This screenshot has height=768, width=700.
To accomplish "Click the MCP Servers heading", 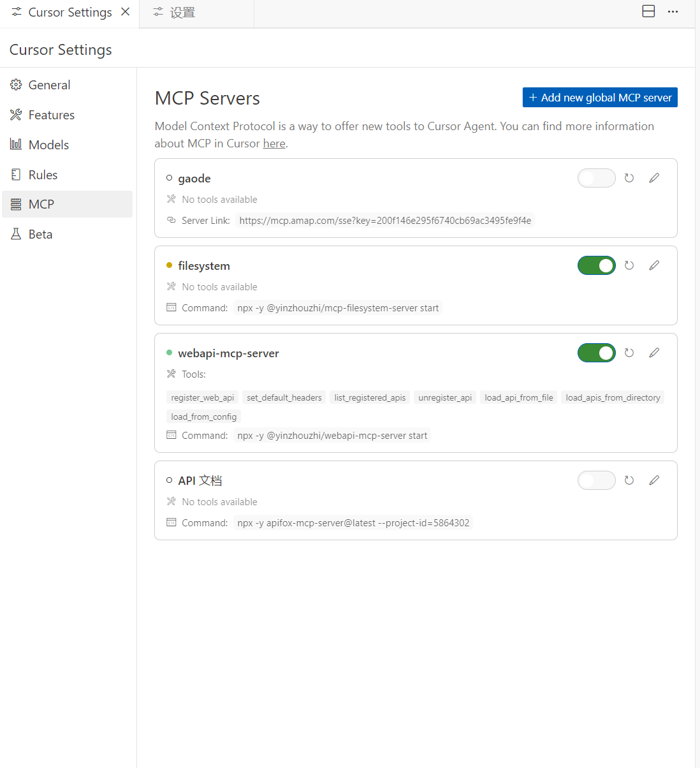I will click(x=207, y=98).
